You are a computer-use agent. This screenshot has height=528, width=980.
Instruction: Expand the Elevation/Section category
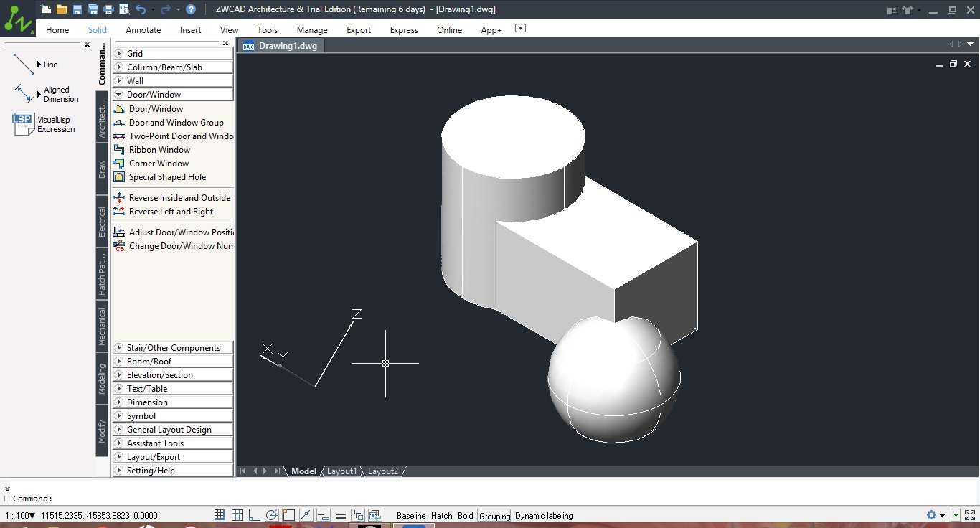(173, 375)
